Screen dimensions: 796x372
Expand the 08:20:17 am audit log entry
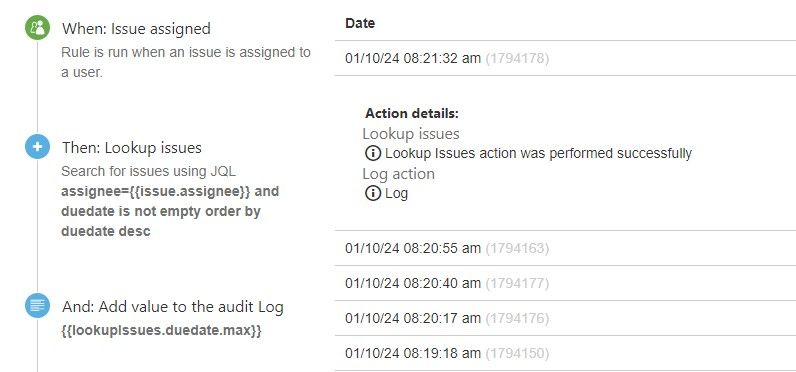tap(566, 318)
